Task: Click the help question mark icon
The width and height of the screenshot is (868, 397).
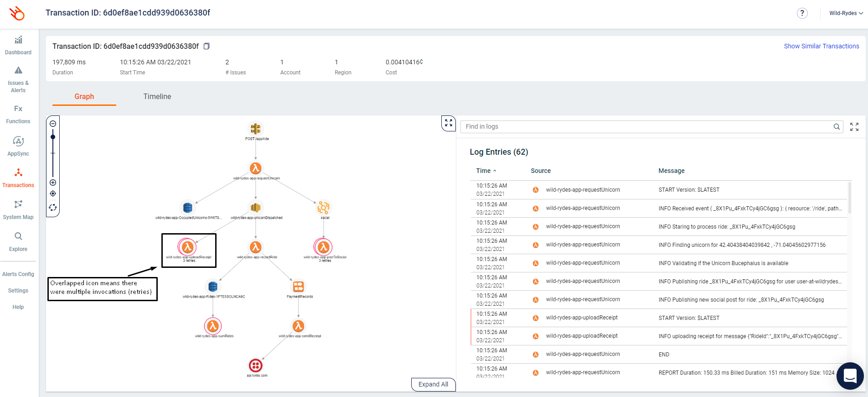Action: (802, 13)
